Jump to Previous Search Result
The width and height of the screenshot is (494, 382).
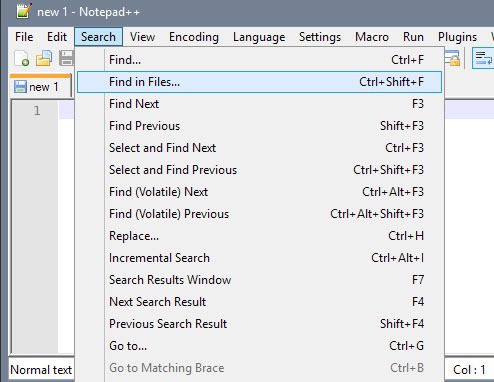point(259,324)
